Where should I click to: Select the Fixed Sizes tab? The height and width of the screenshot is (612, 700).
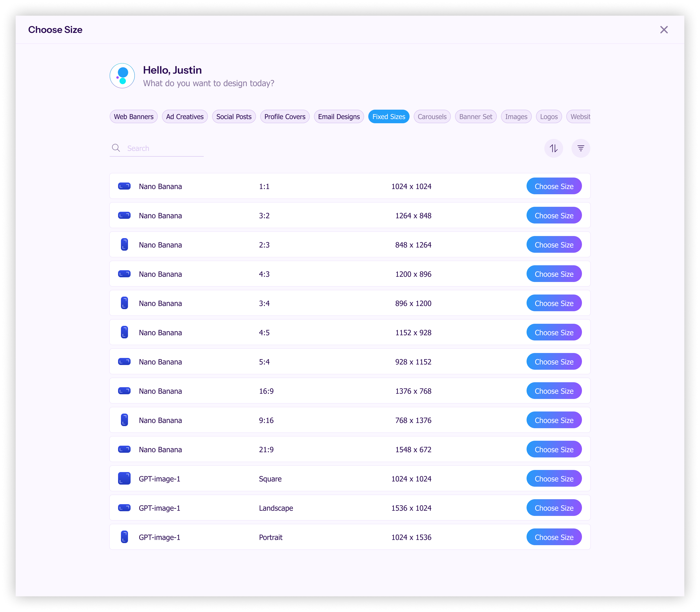[x=389, y=116]
